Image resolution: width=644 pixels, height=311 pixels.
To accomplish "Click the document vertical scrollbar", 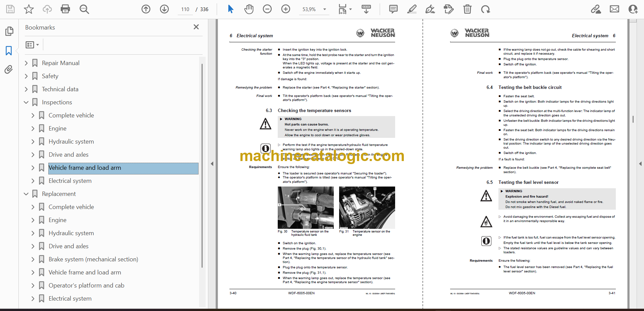I will pos(633,119).
